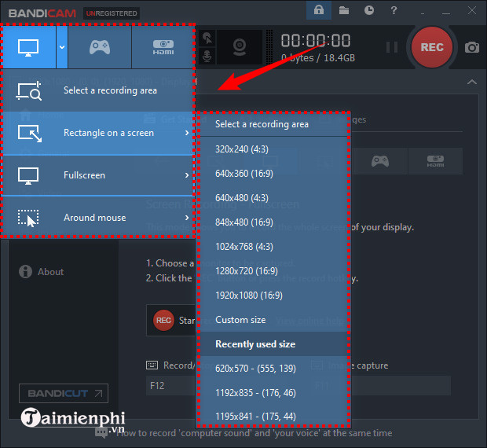Minimize Bandicam to the system tray
This screenshot has height=448, width=487.
pyautogui.click(x=423, y=13)
